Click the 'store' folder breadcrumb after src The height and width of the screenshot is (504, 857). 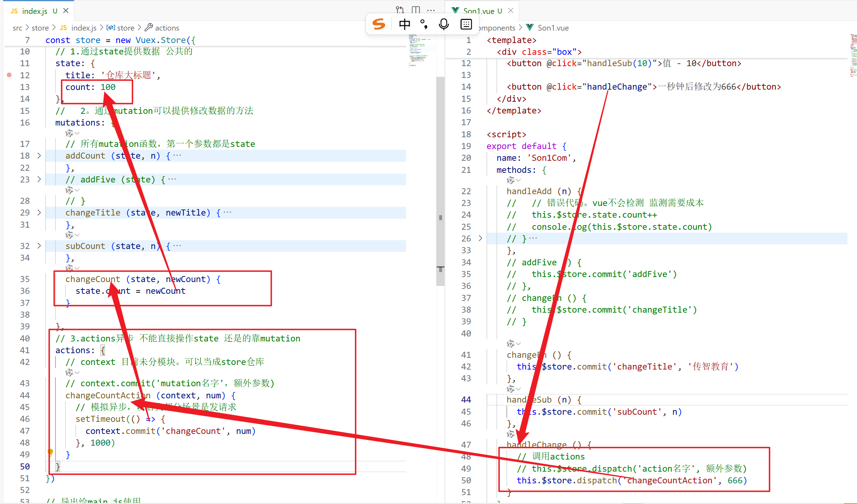coord(40,28)
